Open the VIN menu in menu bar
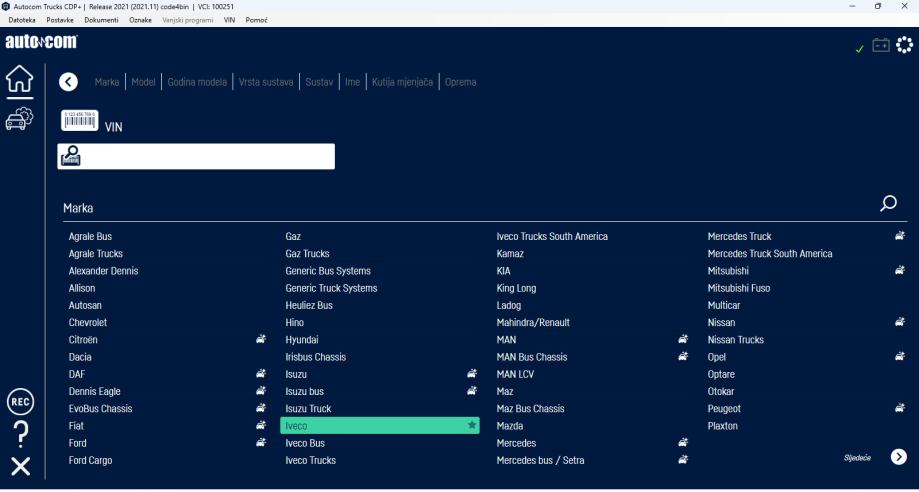 coord(229,20)
